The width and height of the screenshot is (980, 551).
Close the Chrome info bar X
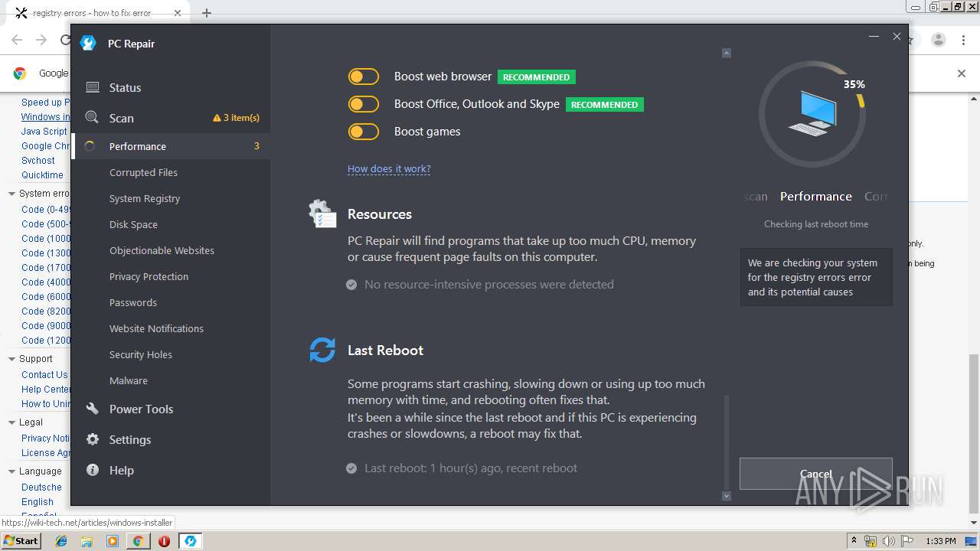(962, 73)
